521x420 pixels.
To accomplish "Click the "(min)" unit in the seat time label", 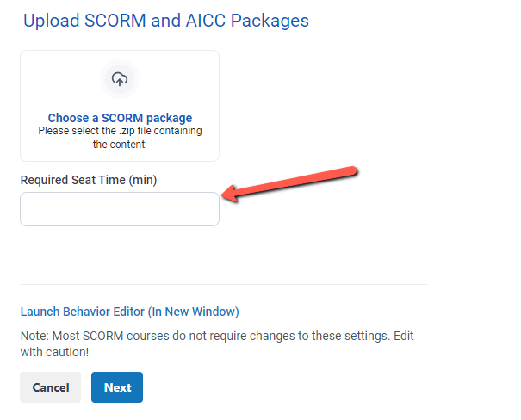I will 143,180.
